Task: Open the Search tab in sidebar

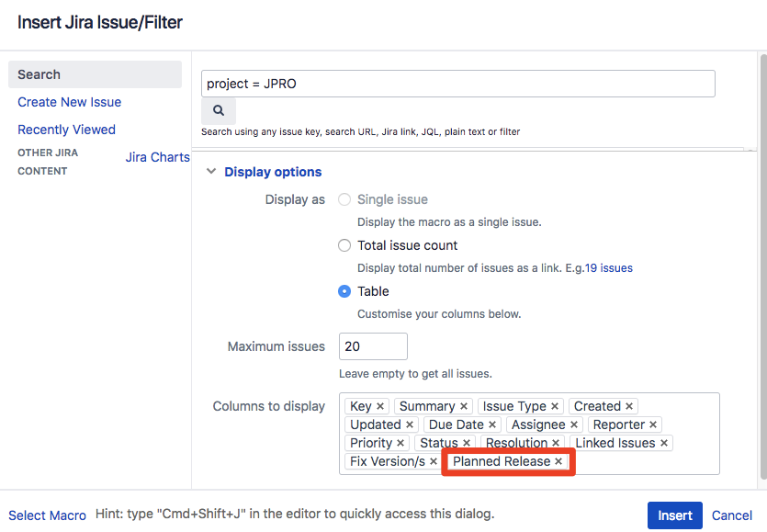Action: point(95,74)
